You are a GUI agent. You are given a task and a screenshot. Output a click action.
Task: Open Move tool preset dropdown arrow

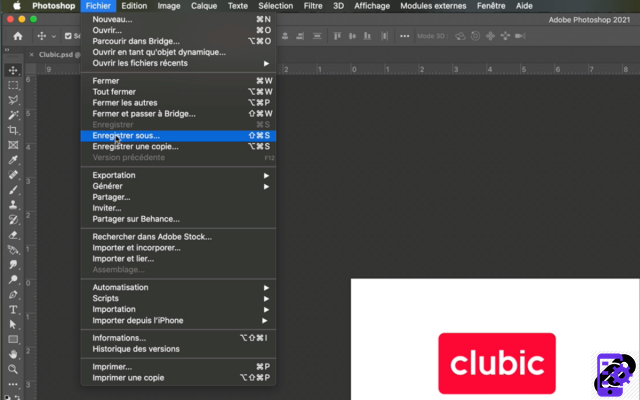point(53,36)
